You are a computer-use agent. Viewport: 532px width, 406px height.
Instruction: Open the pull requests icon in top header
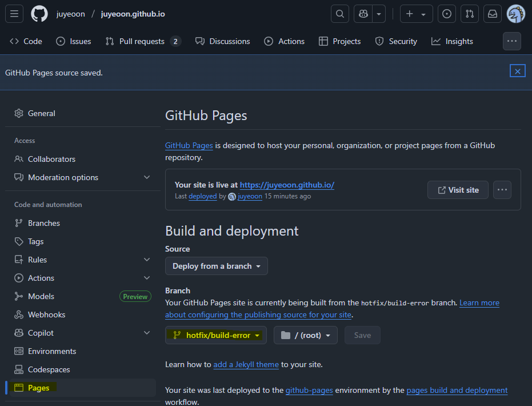[x=470, y=14]
